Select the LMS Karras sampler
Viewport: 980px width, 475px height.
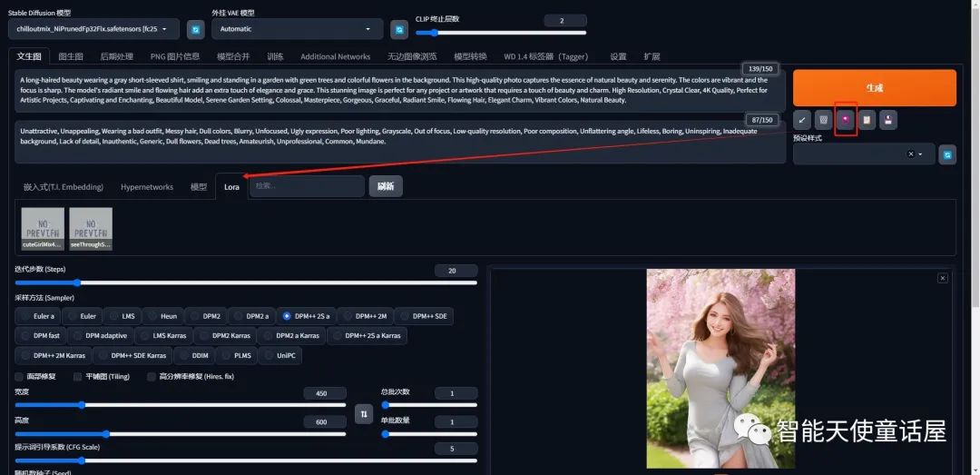tap(163, 335)
